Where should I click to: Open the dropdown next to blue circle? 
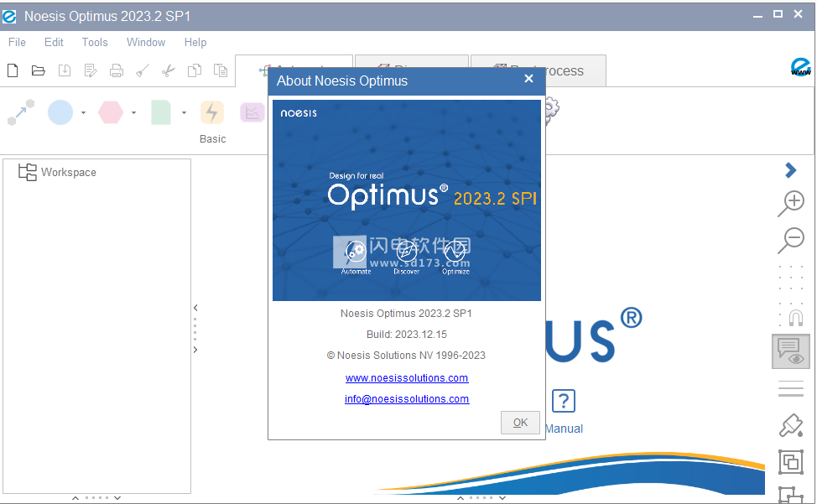(83, 112)
